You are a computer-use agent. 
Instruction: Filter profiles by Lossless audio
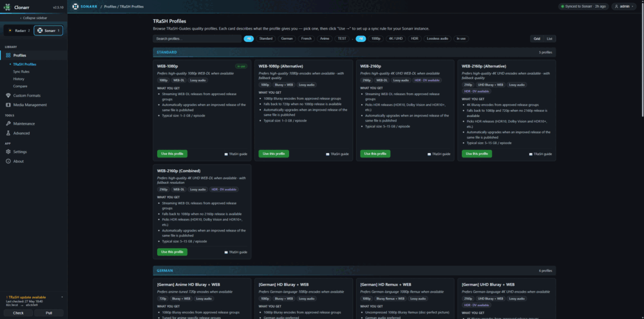pos(437,39)
